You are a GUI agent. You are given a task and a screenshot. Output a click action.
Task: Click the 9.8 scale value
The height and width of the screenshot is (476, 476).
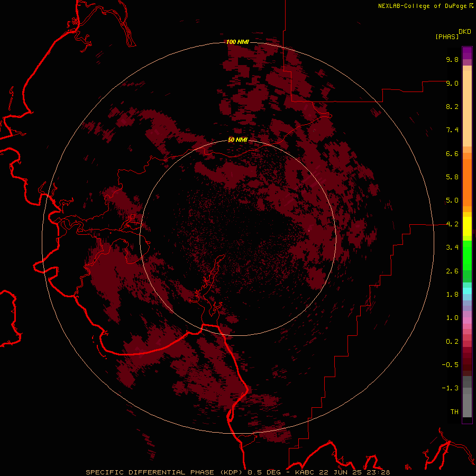(452, 60)
